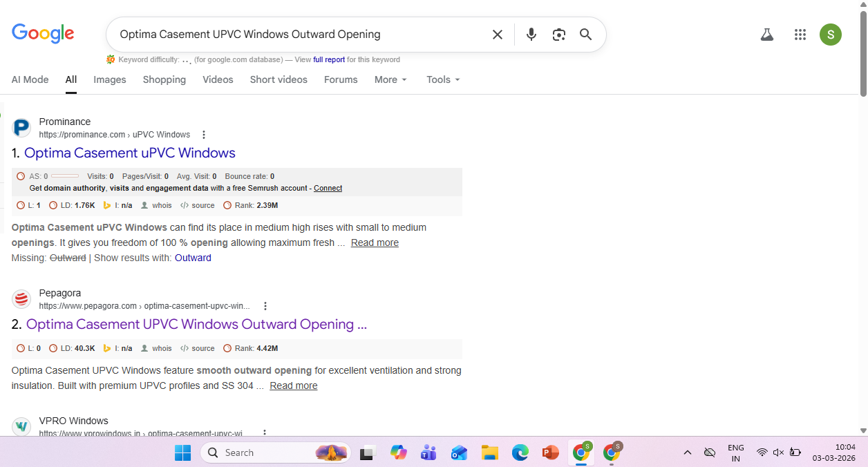This screenshot has height=467, width=868.
Task: Open the Google apps grid
Action: coord(800,35)
